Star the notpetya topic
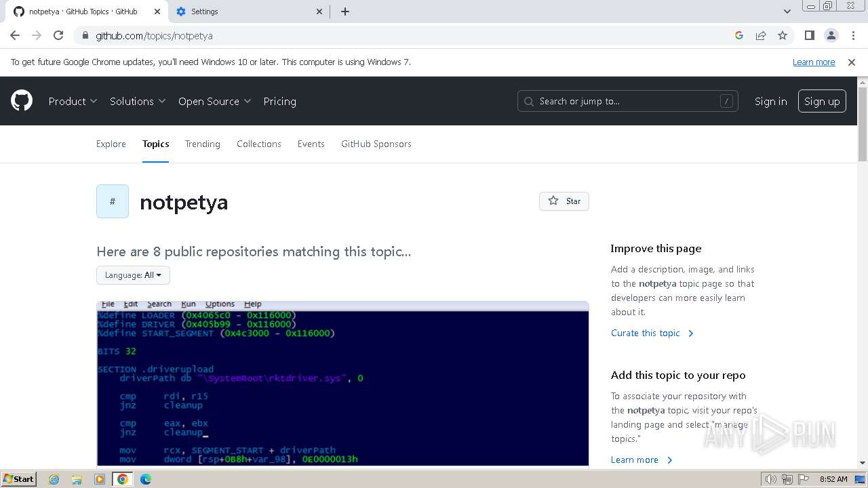The height and width of the screenshot is (488, 868). (x=564, y=201)
